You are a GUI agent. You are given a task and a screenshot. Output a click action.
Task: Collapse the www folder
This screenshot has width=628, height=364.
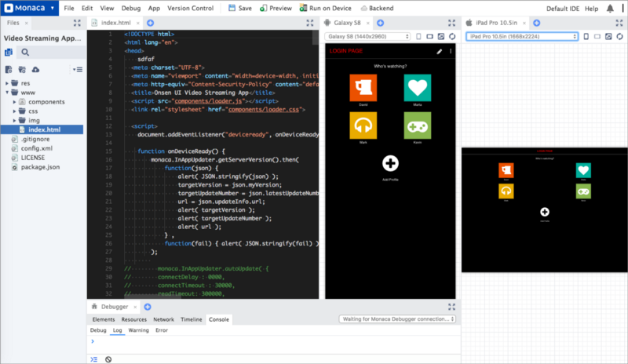[x=6, y=93]
